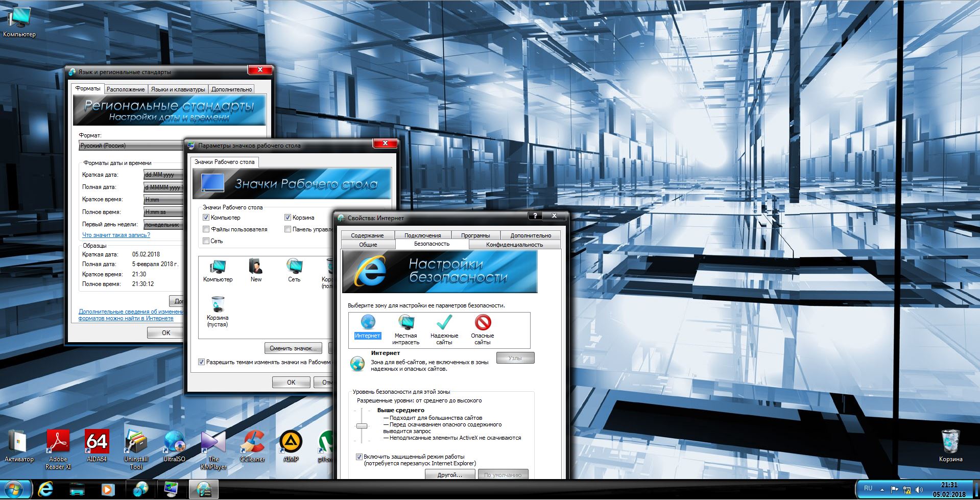Show hidden tray icons arrow
The image size is (980, 500).
pyautogui.click(x=882, y=489)
